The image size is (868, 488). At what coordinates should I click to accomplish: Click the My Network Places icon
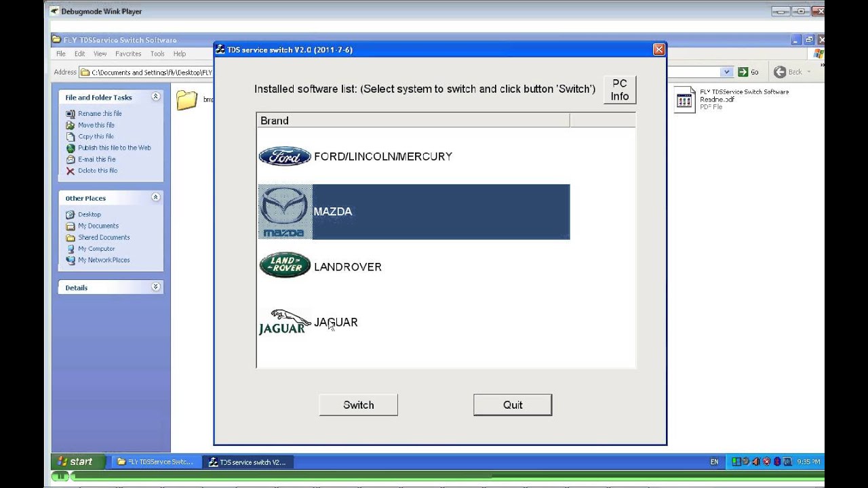[x=71, y=260]
